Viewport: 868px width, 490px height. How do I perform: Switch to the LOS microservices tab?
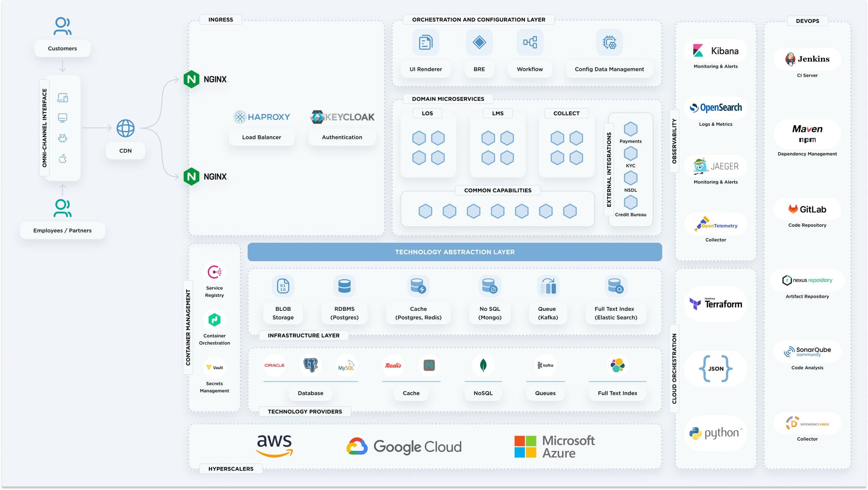click(427, 113)
